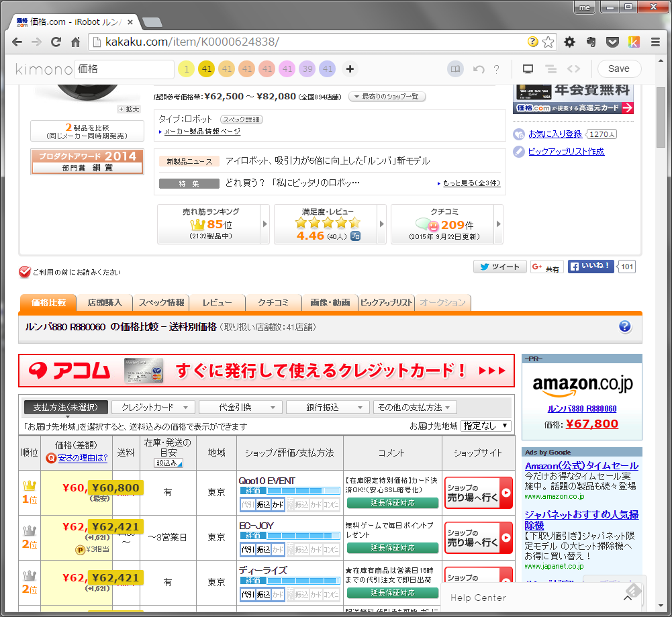Click the red check mark notice icon
Viewport: 672px width, 617px height.
coord(25,272)
